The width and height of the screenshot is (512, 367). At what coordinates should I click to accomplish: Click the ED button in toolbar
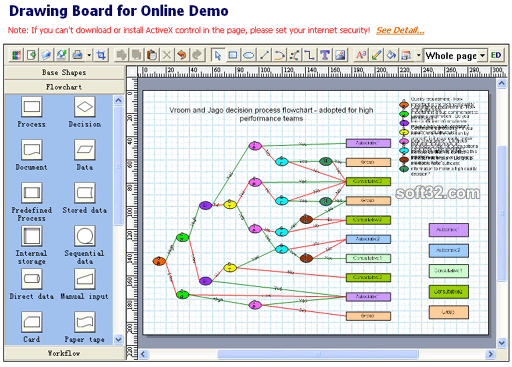496,55
